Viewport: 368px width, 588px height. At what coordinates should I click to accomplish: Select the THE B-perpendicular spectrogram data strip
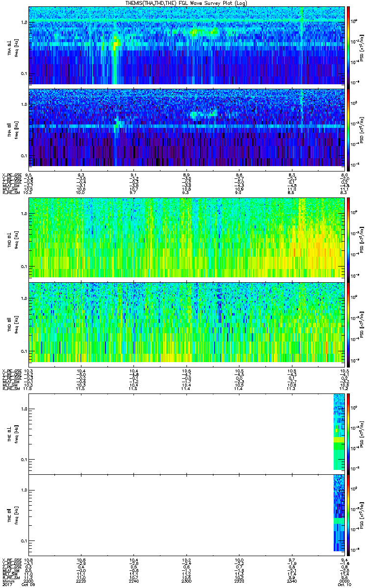[339, 431]
